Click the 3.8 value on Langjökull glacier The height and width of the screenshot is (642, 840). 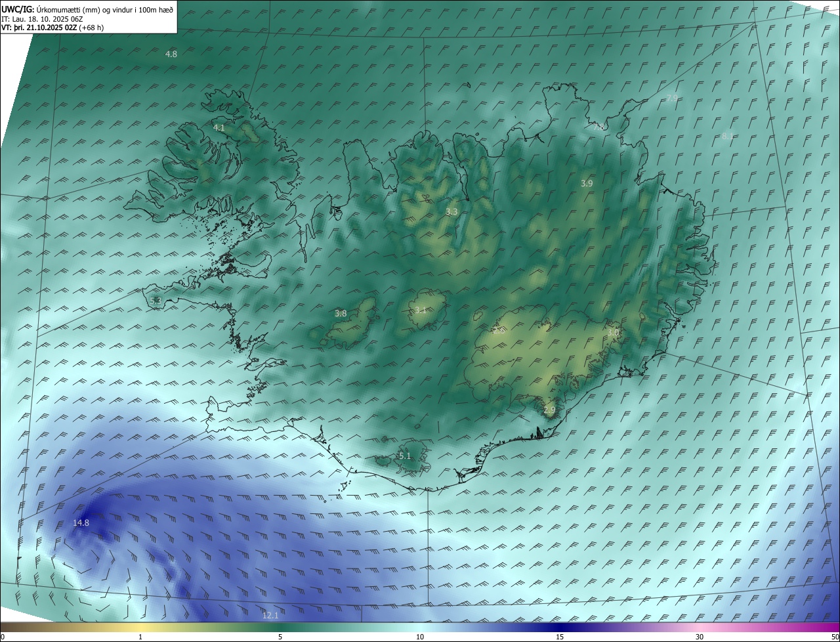pyautogui.click(x=341, y=314)
